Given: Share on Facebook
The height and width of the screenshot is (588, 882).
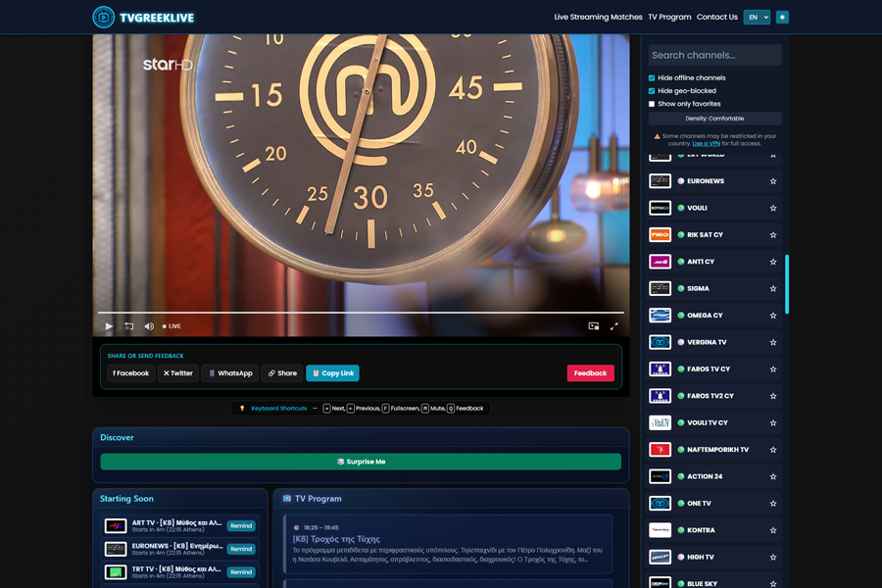Looking at the screenshot, I should click(x=130, y=373).
